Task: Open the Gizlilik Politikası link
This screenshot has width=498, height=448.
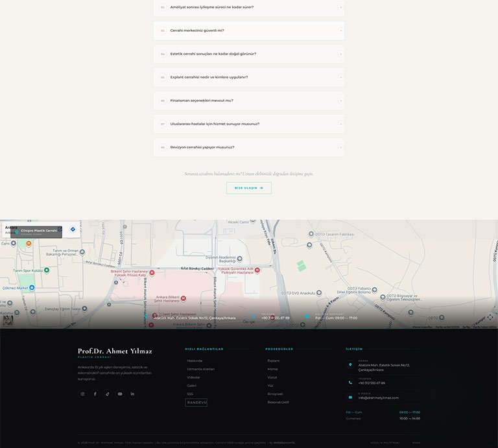Action: click(385, 443)
